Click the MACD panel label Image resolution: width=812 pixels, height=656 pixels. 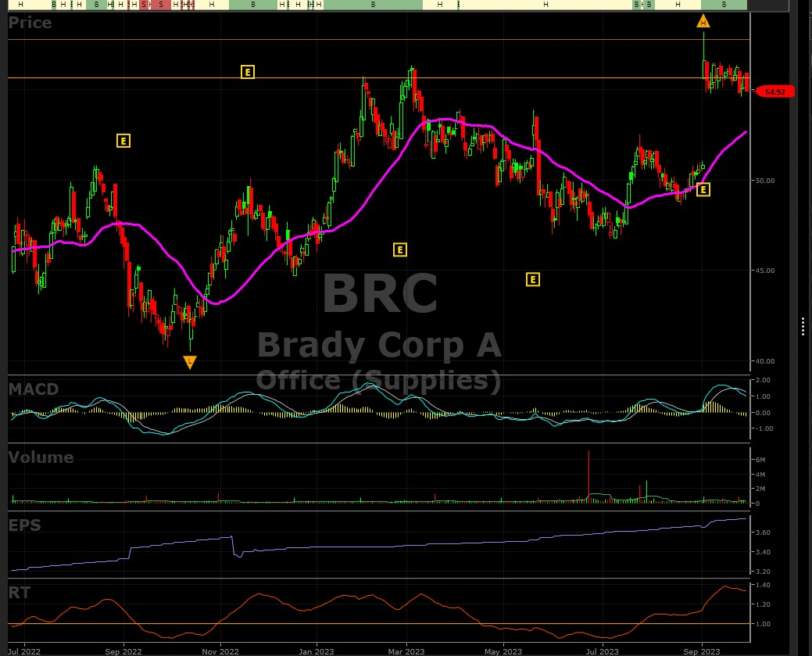[33, 389]
